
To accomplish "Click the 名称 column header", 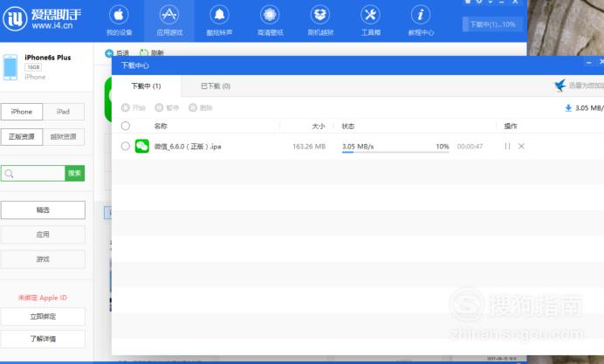I will point(161,126).
